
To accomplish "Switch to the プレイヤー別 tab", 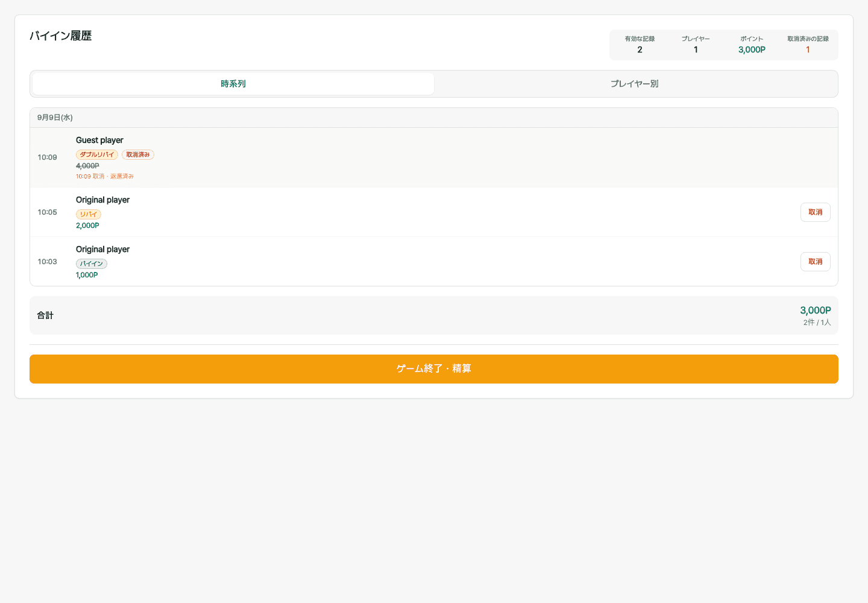I will [x=635, y=84].
